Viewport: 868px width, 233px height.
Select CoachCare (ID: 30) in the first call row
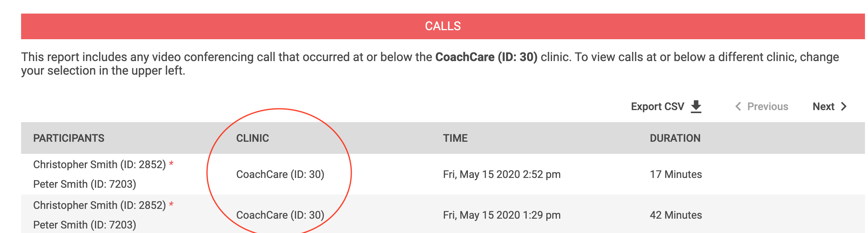pyautogui.click(x=280, y=173)
